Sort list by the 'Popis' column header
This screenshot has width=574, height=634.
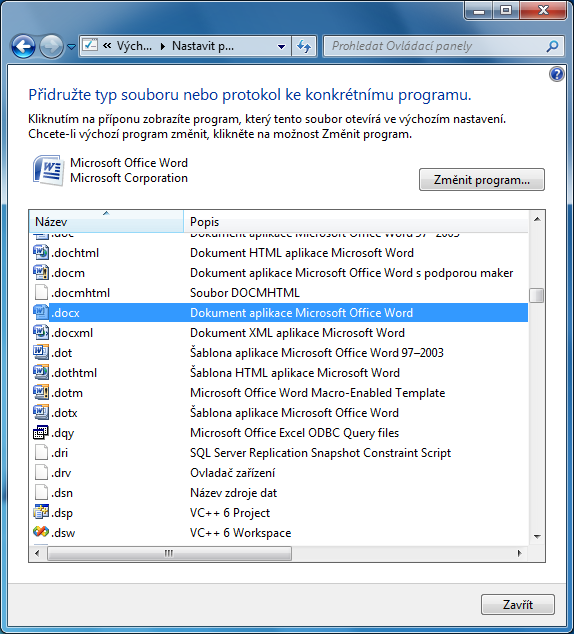click(356, 221)
